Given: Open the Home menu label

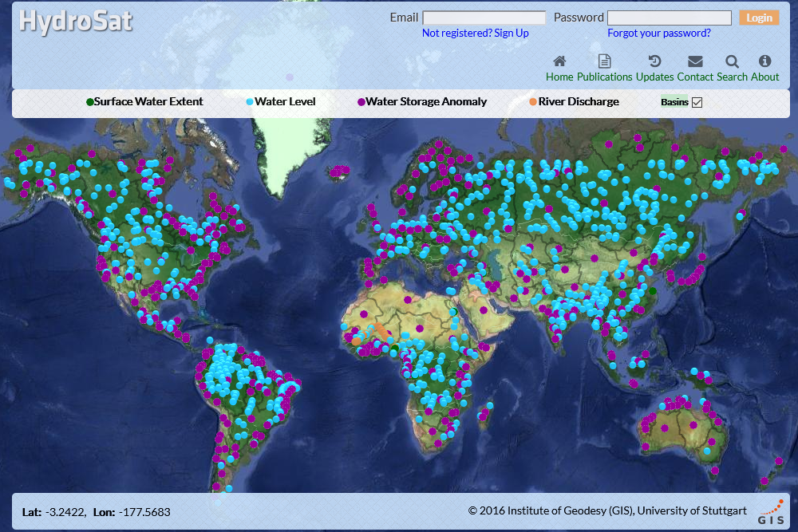Looking at the screenshot, I should click(559, 77).
